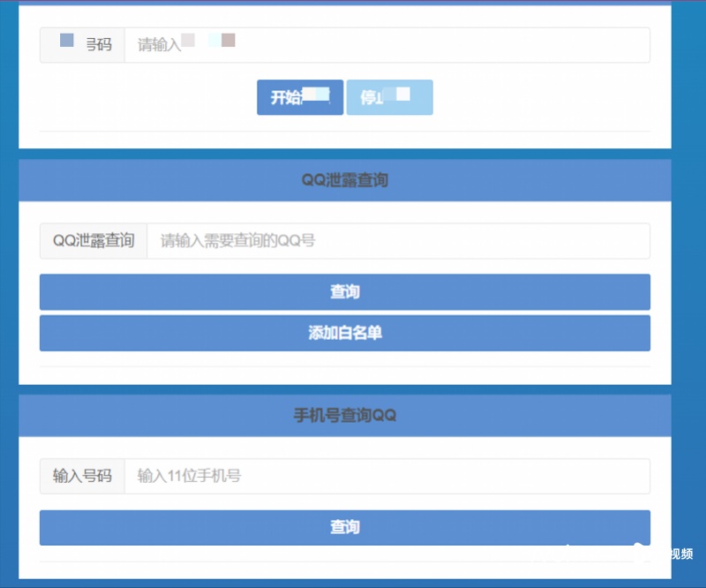Click the QQ泄露查询 label beside its input
This screenshot has height=588, width=706.
tap(93, 240)
